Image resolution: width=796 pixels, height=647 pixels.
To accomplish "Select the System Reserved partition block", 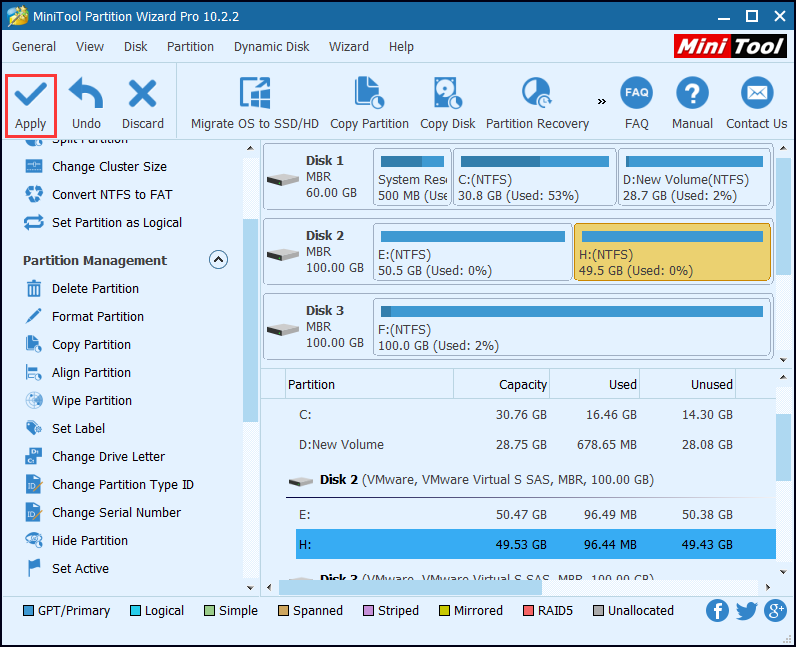I will click(x=412, y=177).
